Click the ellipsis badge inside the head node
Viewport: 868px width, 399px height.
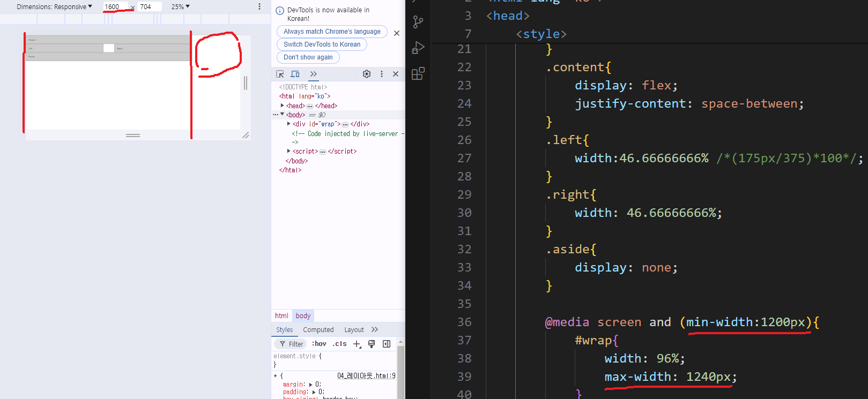(x=310, y=106)
